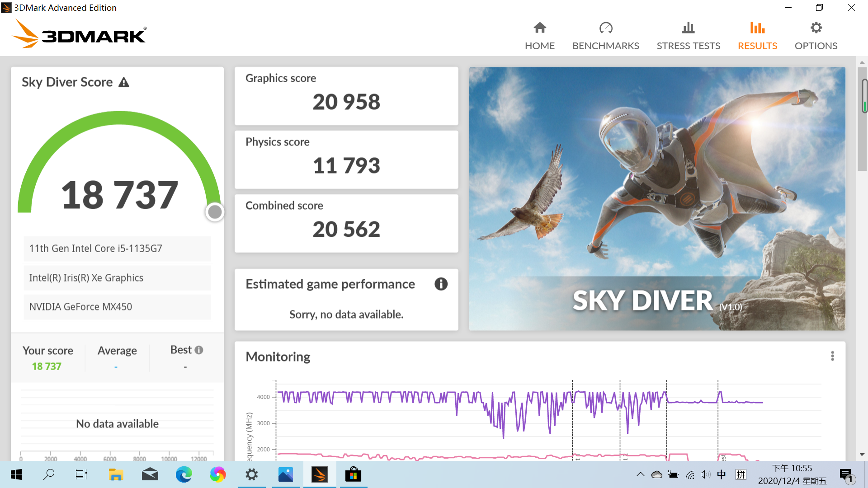Viewport: 868px width, 488px height.
Task: Click the Physics score card 11 793
Action: [x=346, y=160]
